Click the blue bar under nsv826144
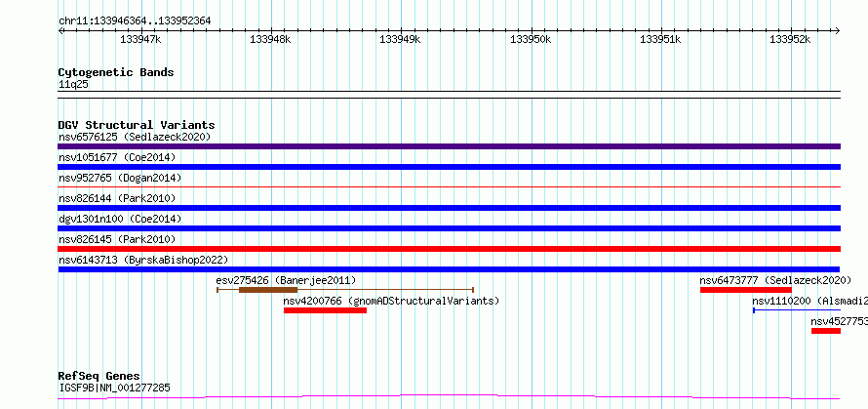Viewport: 868px width, 409px height. click(449, 208)
